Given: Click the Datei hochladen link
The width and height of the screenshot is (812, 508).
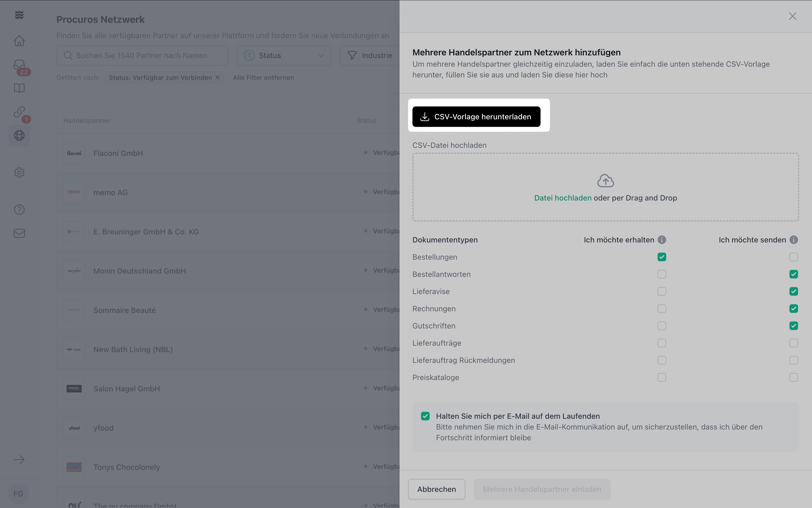Looking at the screenshot, I should (563, 198).
